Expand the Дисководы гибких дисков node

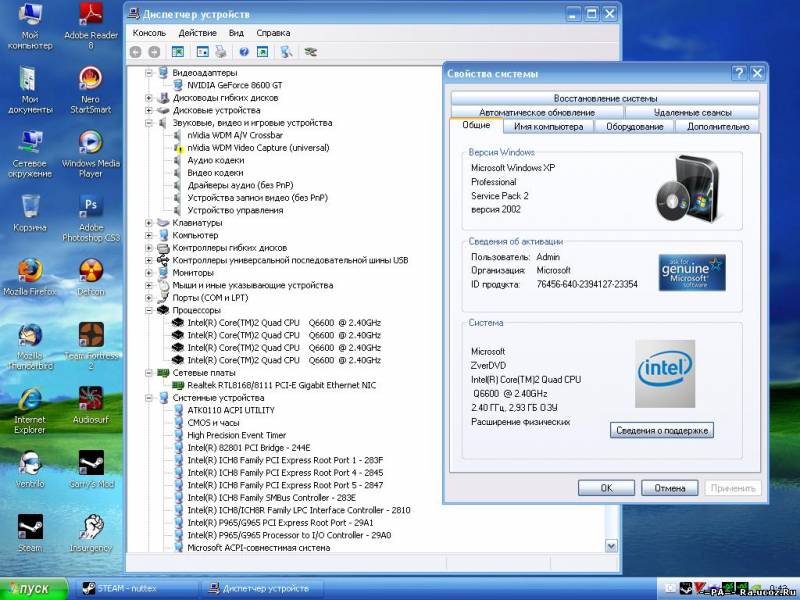[148, 98]
